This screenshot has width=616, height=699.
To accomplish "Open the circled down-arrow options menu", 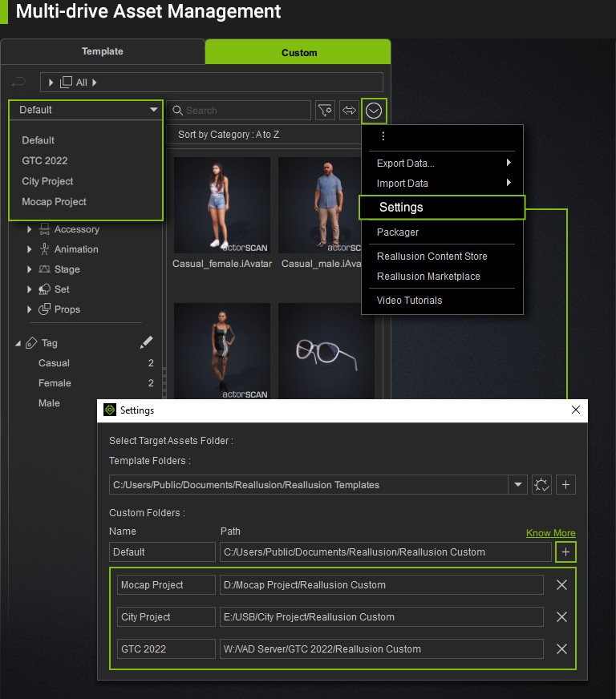I will 374,111.
